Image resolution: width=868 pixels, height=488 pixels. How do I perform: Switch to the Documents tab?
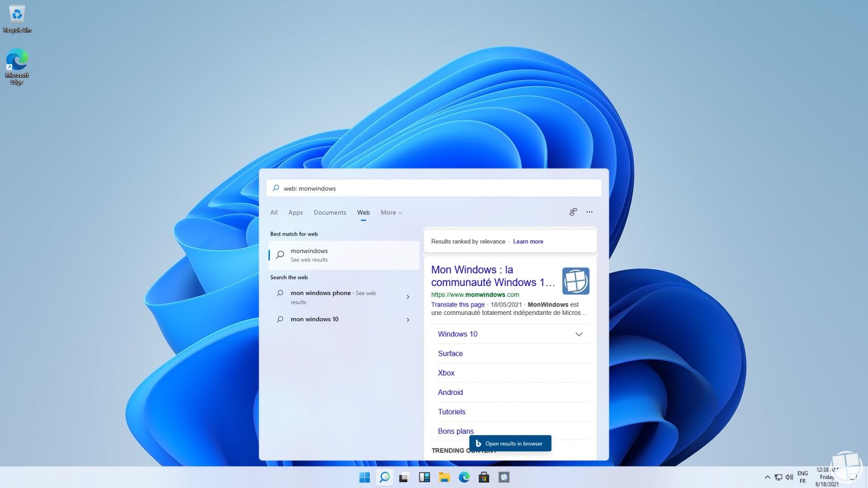pyautogui.click(x=330, y=212)
